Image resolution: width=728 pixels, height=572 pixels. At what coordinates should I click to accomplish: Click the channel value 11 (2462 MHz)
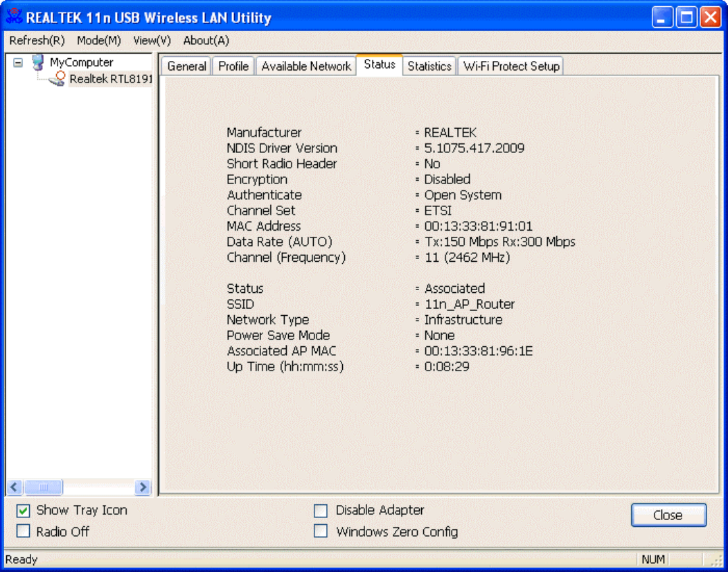coord(467,257)
